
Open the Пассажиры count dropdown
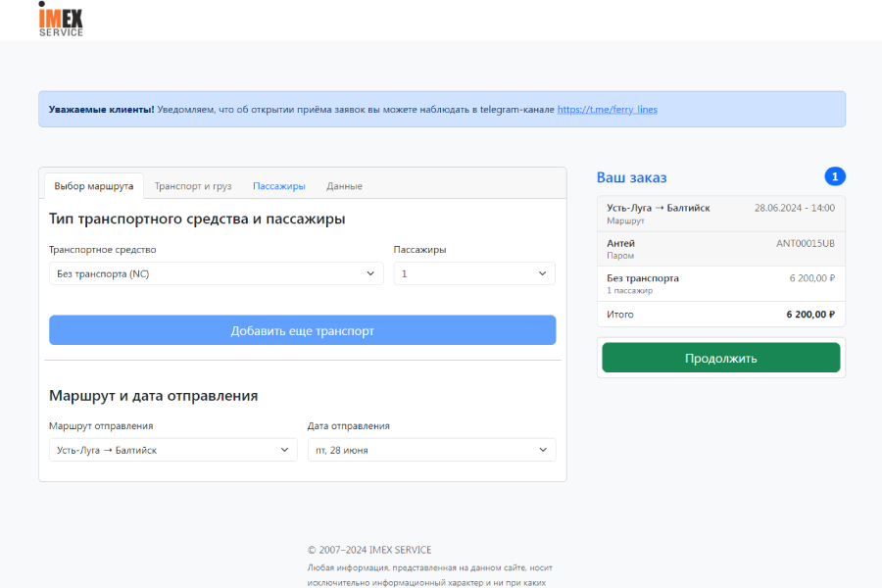coord(474,274)
